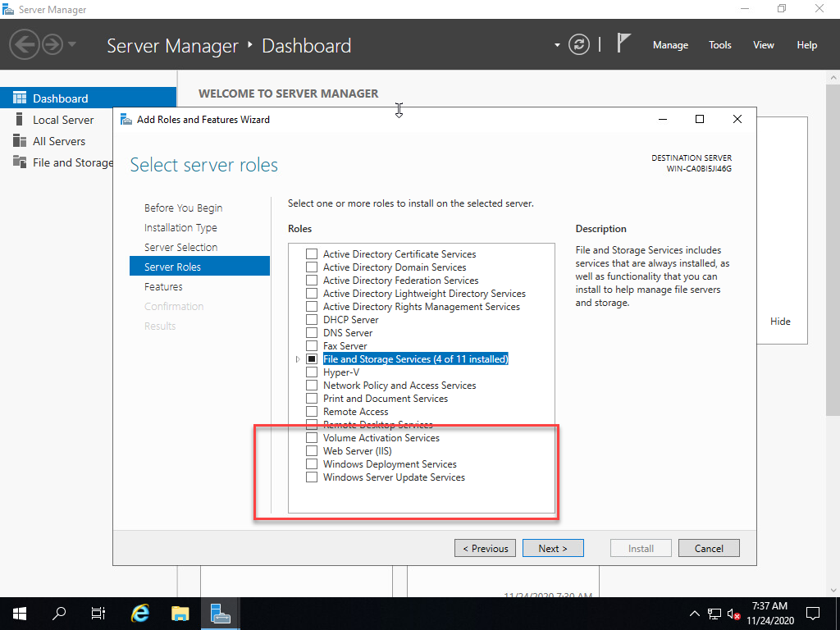Open File Explorer from the taskbar
This screenshot has width=840, height=630.
coord(180,614)
